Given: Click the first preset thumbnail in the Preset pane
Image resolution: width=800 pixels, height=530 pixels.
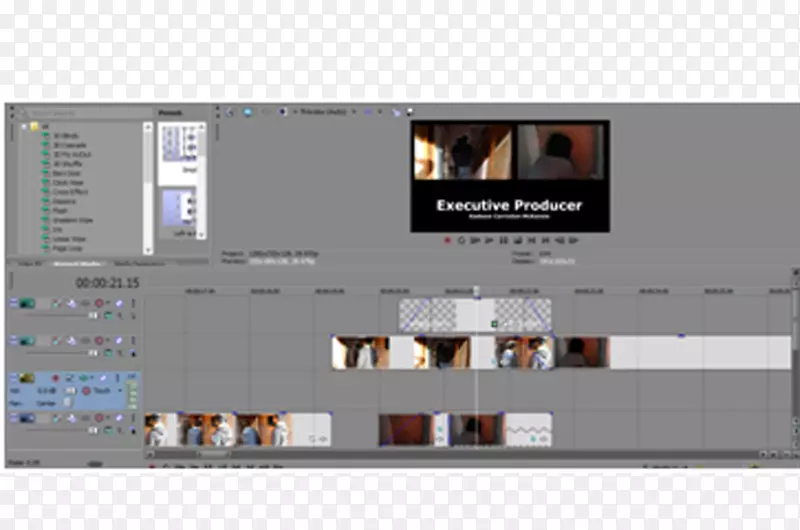Looking at the screenshot, I should tap(179, 143).
